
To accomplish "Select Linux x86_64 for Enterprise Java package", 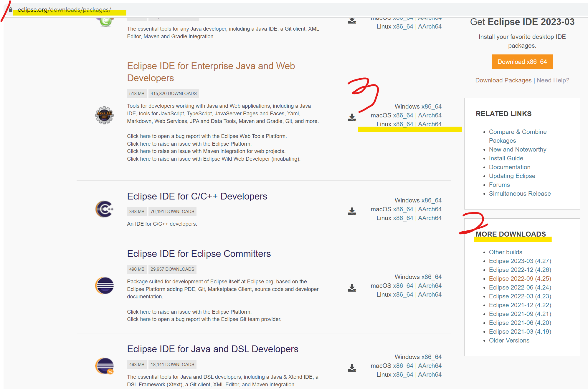I will point(403,124).
